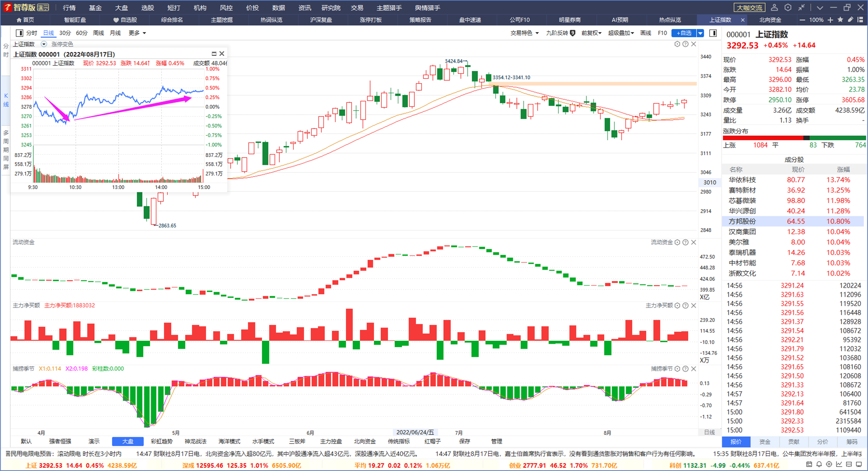This screenshot has height=471, width=868.
Task: Open the 超级叠加 dropdown
Action: pos(621,33)
